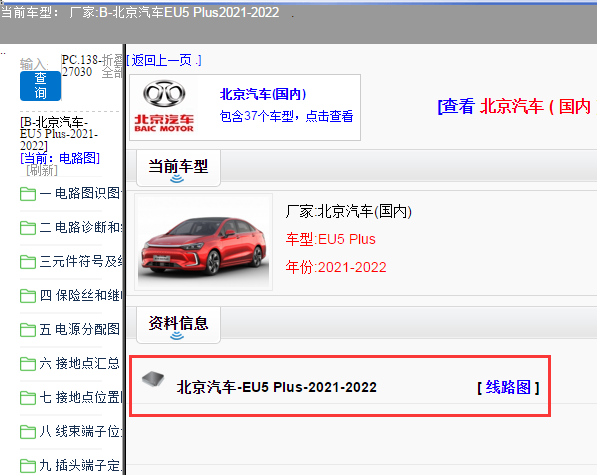Select the 当前车型 section tab
This screenshot has width=597, height=475.
coord(178,167)
